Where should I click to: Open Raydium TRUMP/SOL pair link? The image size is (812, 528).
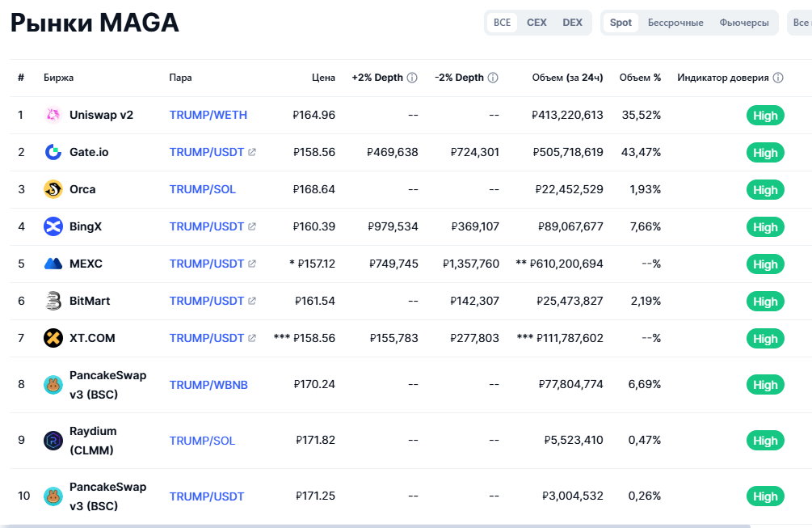click(x=203, y=441)
